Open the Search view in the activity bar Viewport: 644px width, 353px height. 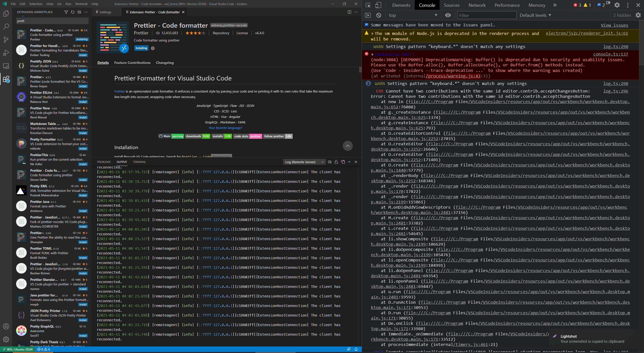6,27
